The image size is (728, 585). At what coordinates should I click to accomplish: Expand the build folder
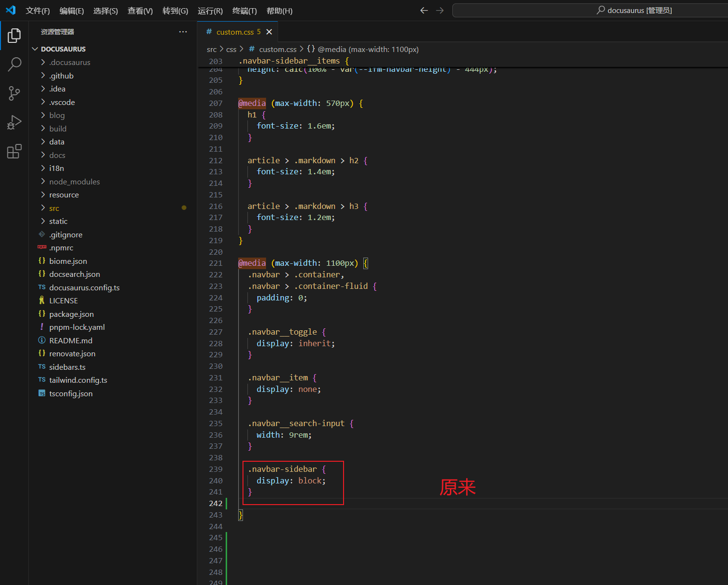113,129
